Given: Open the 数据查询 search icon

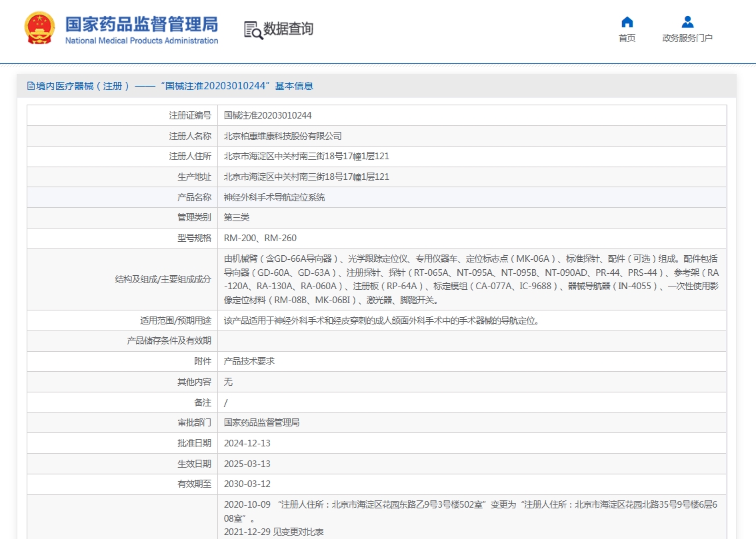Looking at the screenshot, I should (x=253, y=31).
